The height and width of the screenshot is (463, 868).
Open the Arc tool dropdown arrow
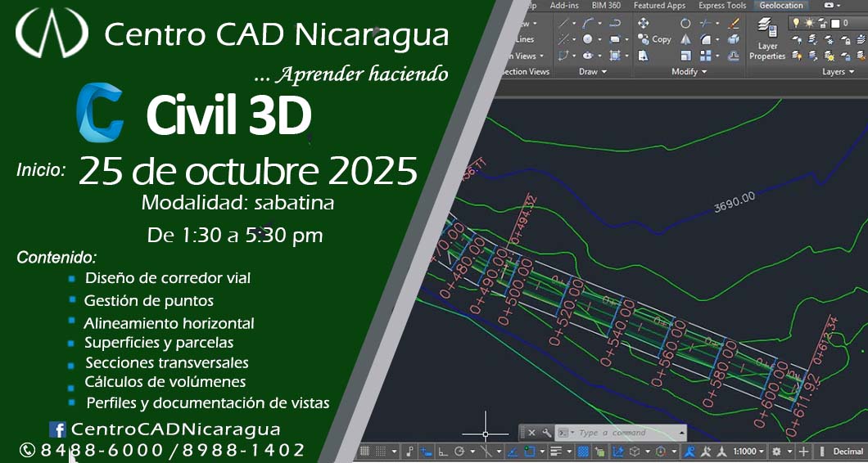pos(599,24)
